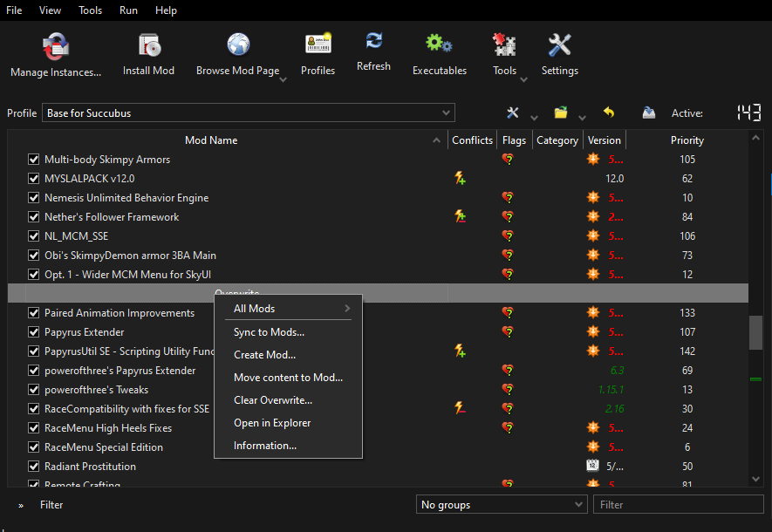Choose Move content to Mod
This screenshot has height=532, width=772.
pyautogui.click(x=288, y=378)
